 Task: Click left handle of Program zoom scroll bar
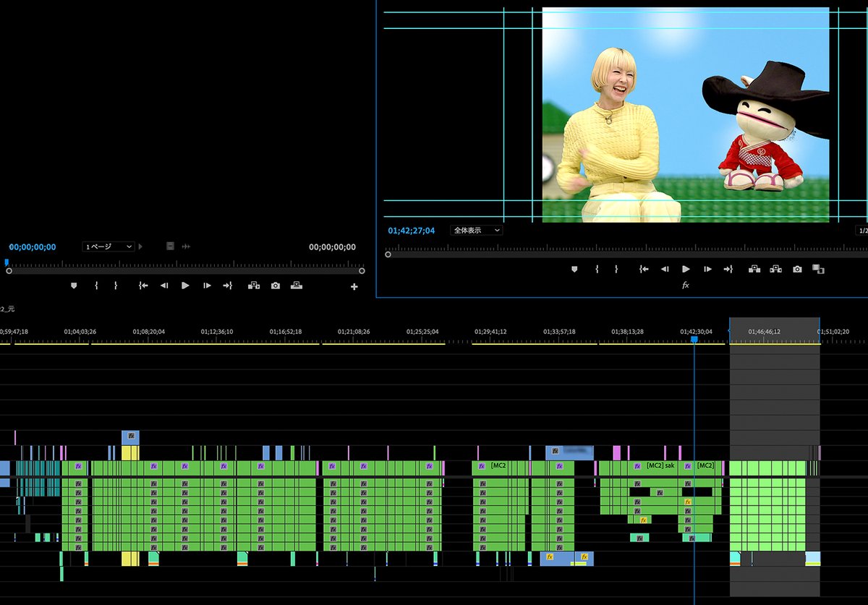click(388, 254)
